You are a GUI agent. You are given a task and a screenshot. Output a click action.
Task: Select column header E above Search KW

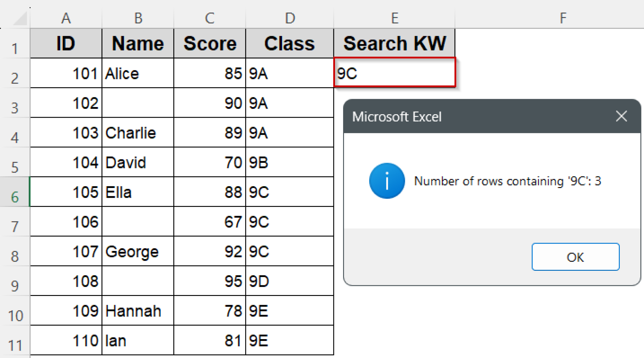click(394, 18)
